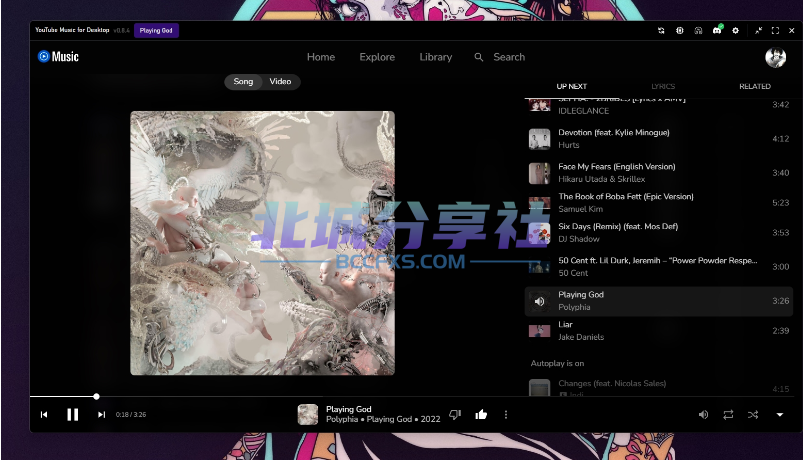
Task: Click the IDLEGLANCE artist text
Action: (x=583, y=111)
